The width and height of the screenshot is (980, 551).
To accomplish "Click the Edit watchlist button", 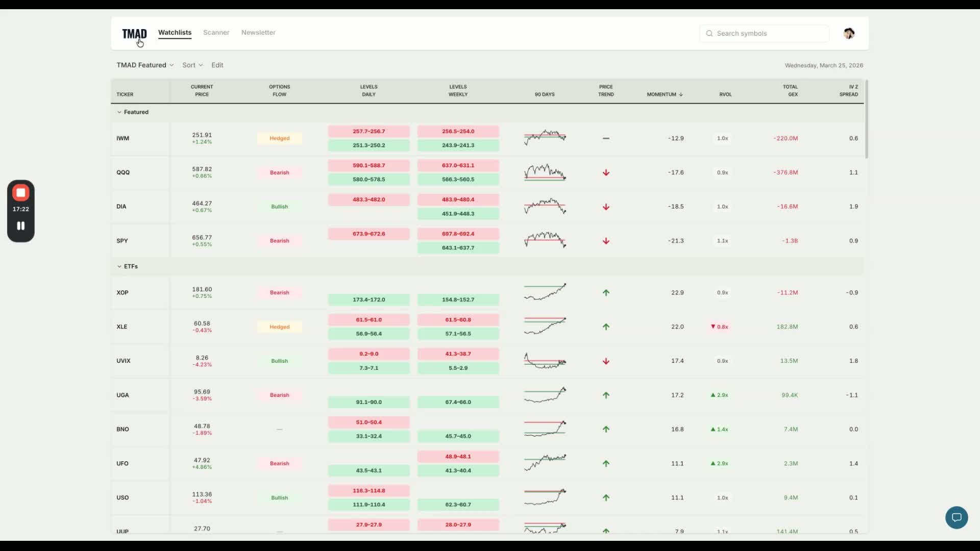I will (x=217, y=65).
